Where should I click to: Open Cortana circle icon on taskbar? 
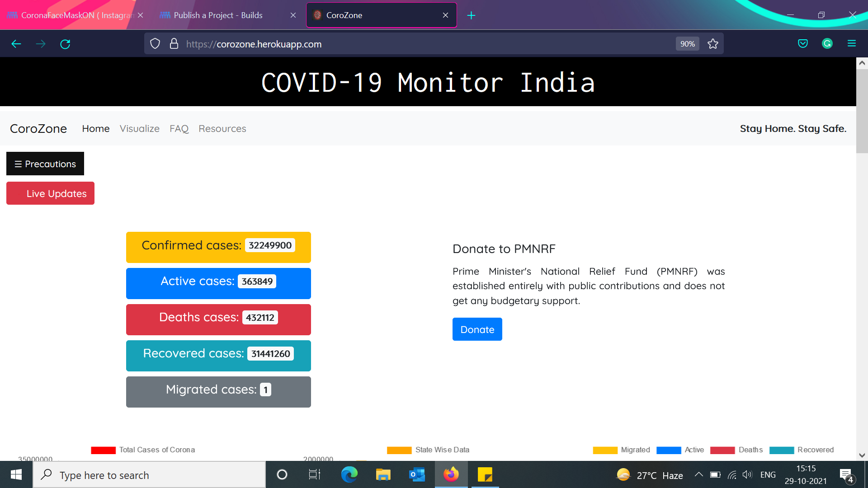click(282, 474)
